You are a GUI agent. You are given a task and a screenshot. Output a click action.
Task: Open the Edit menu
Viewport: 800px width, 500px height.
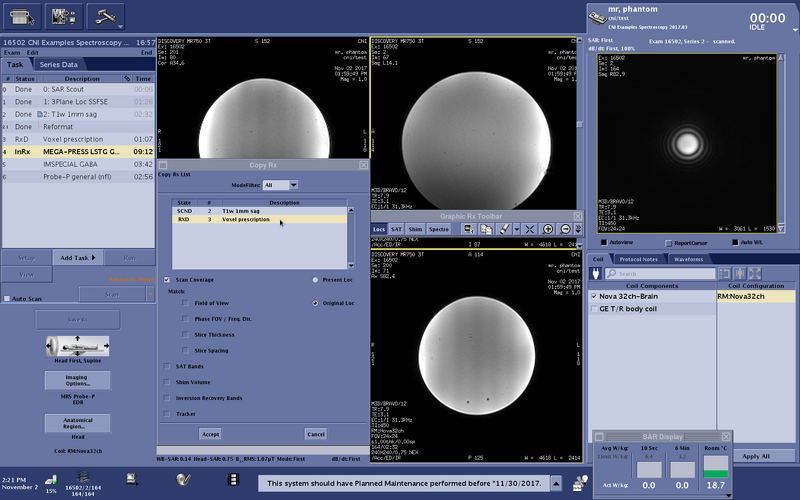tap(33, 52)
